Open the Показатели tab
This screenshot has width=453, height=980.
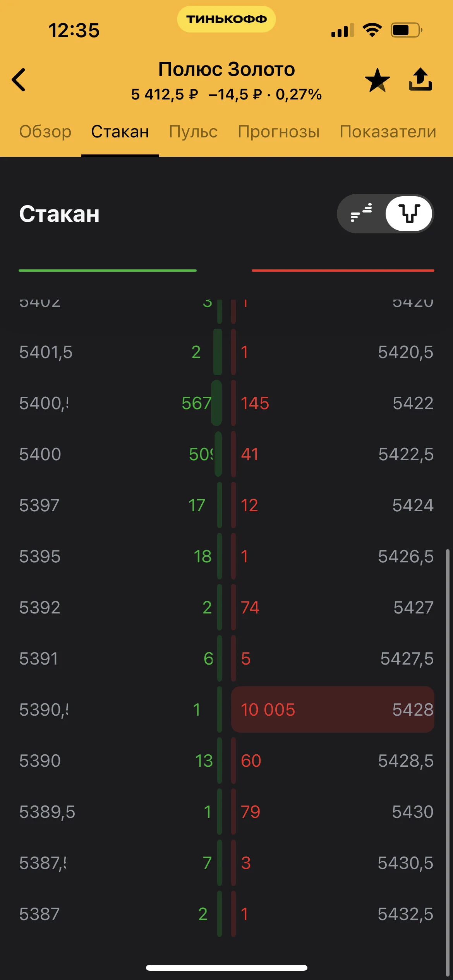388,132
